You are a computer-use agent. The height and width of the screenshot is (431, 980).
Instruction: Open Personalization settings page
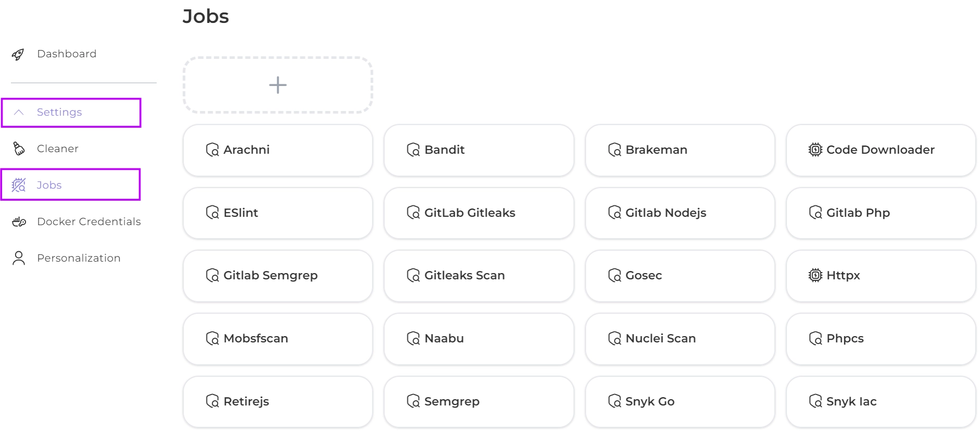click(79, 258)
